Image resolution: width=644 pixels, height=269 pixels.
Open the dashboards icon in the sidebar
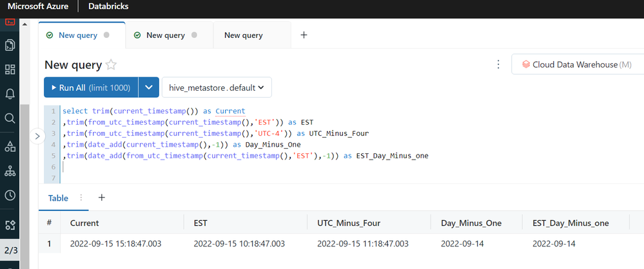click(x=10, y=70)
